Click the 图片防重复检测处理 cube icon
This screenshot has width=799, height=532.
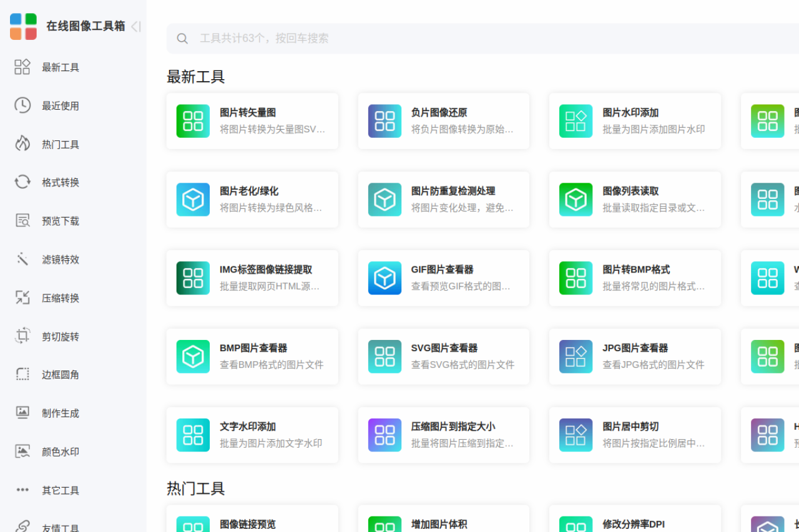[x=385, y=200]
